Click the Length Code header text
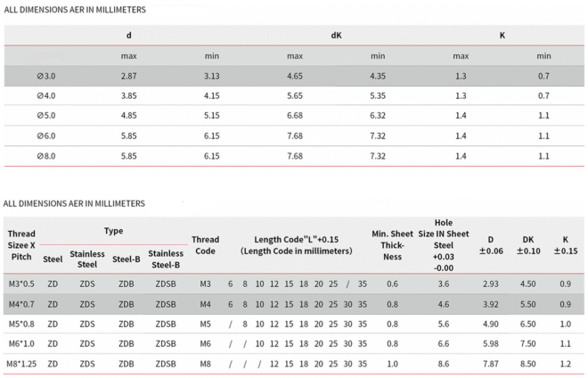The image size is (588, 378). click(x=297, y=245)
